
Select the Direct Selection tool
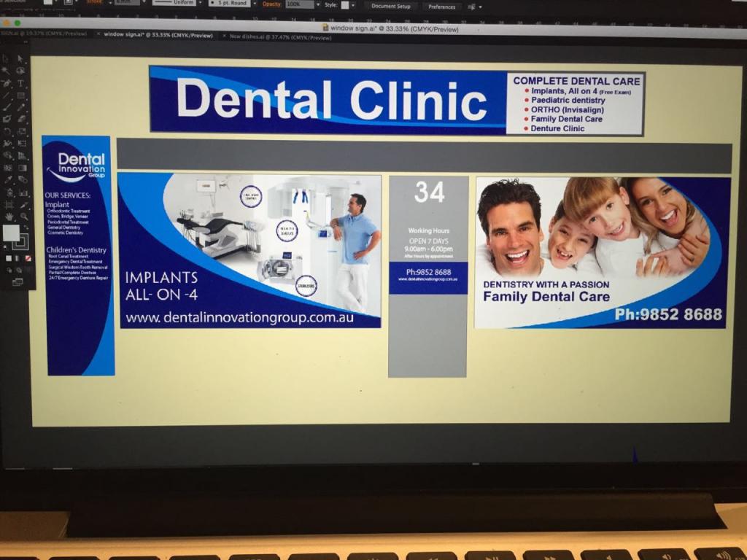coord(20,59)
